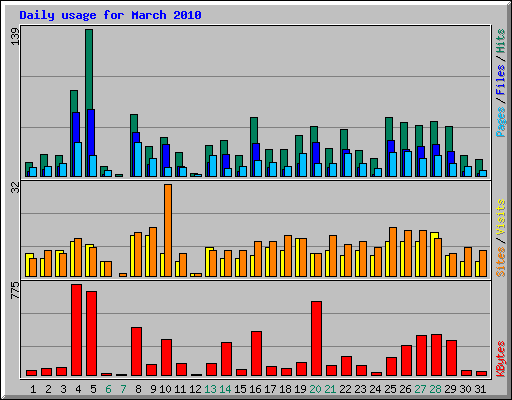The width and height of the screenshot is (512, 400).
Task: Click the day 1 axis label
Action: coord(33,389)
